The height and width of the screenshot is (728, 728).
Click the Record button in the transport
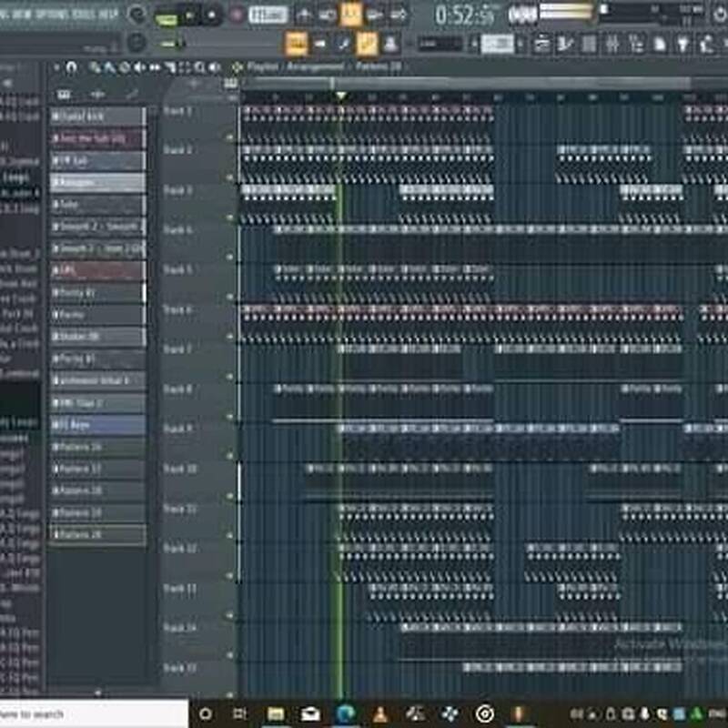(x=237, y=15)
